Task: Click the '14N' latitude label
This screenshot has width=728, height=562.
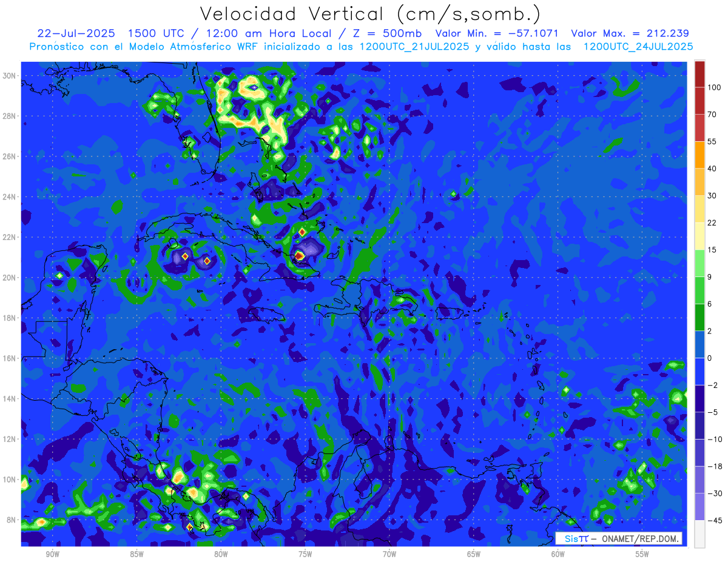Action: [10, 399]
